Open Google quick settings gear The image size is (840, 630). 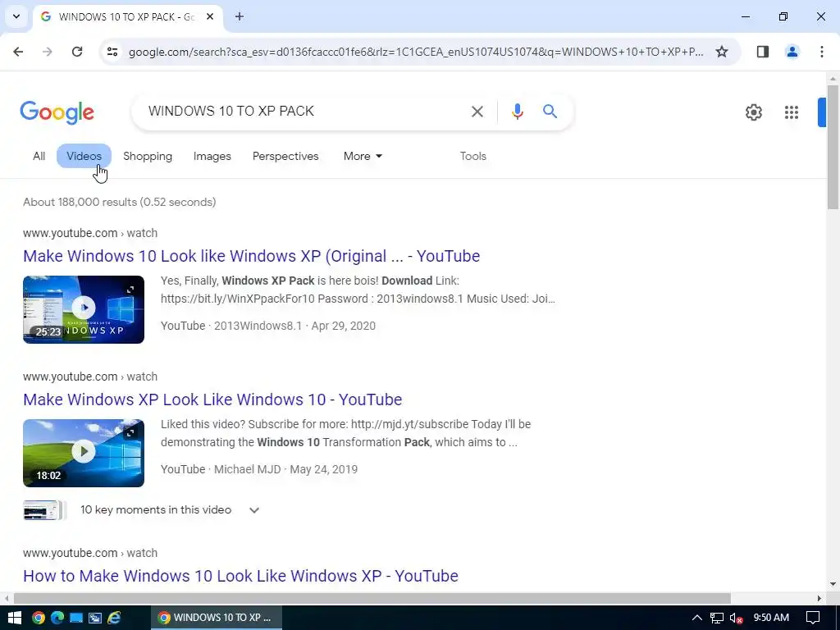[754, 112]
